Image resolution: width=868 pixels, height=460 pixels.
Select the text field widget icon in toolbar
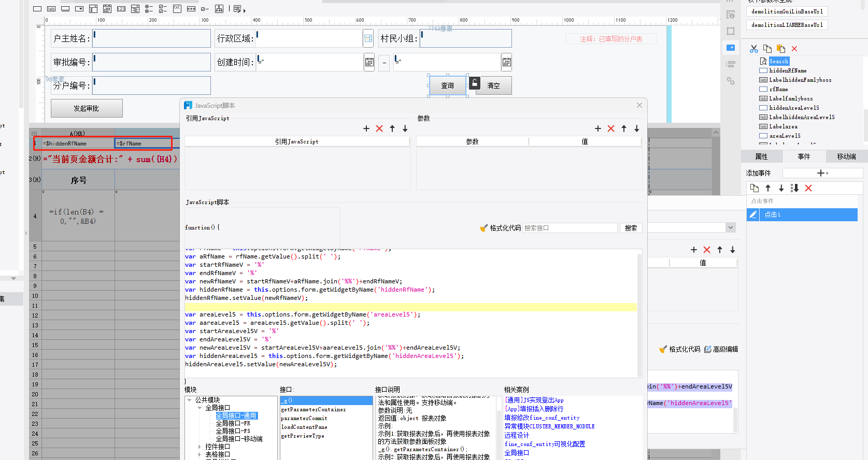tap(37, 9)
